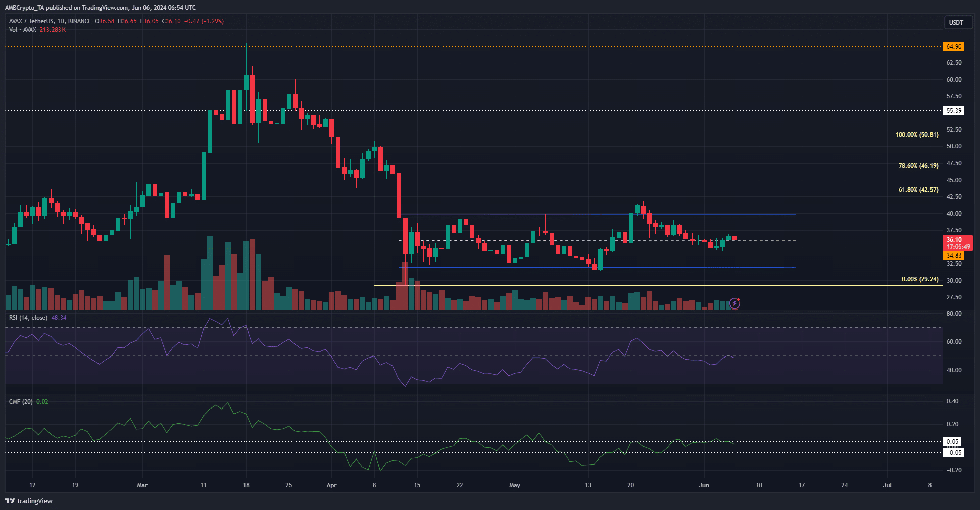The width and height of the screenshot is (980, 510).
Task: Click the BINANCE exchange label
Action: 80,21
